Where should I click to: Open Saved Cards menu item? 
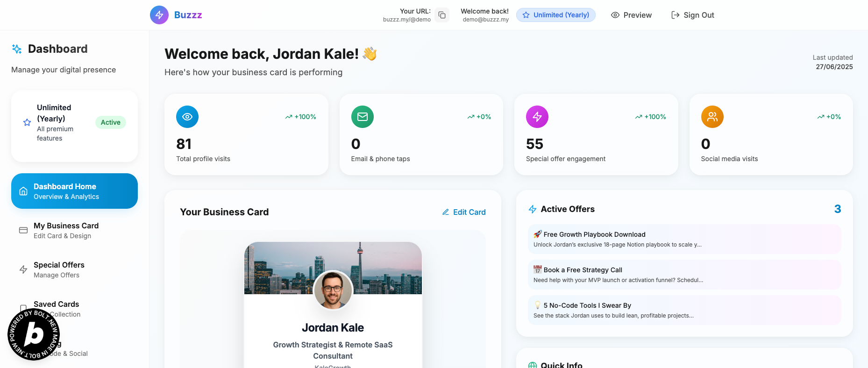tap(74, 309)
